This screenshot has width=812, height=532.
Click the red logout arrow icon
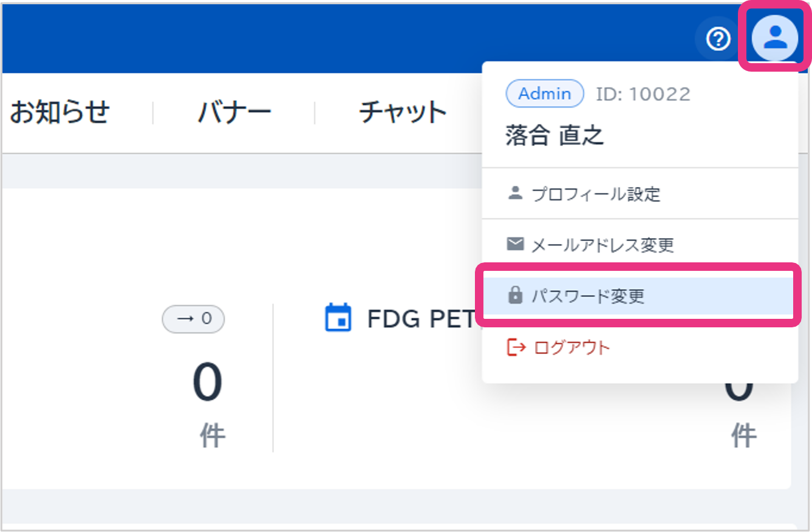(x=516, y=347)
